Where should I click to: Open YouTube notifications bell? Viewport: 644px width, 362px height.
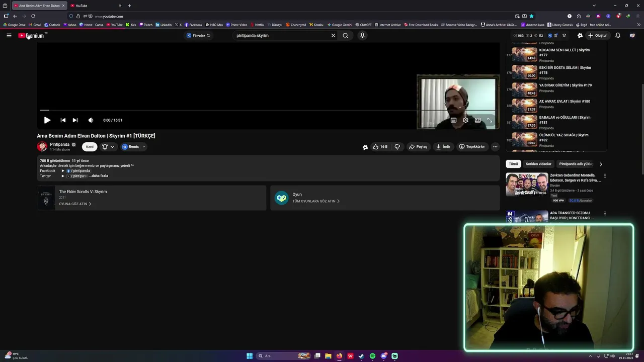(618, 36)
